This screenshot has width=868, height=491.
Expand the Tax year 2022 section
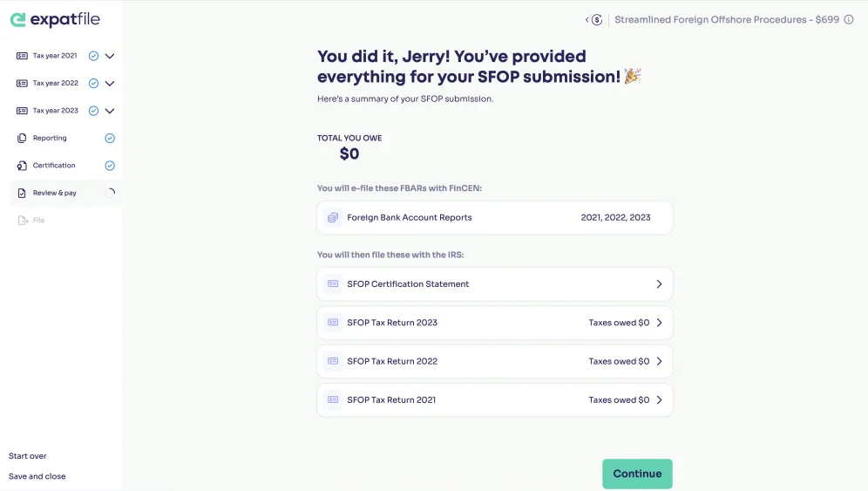(110, 83)
